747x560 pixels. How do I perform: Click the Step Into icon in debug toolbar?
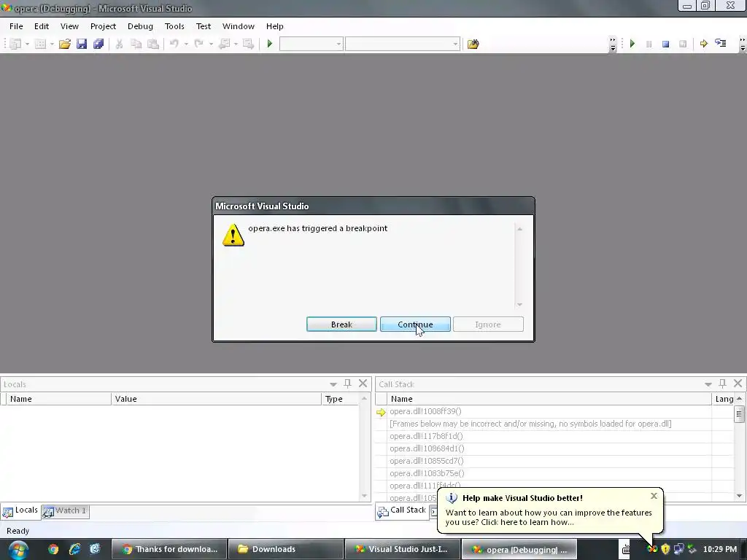(720, 44)
